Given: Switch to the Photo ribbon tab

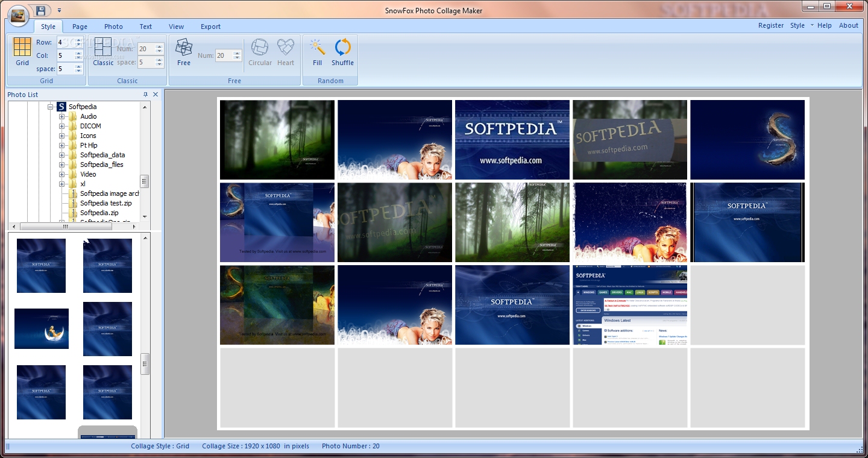Looking at the screenshot, I should (x=113, y=27).
